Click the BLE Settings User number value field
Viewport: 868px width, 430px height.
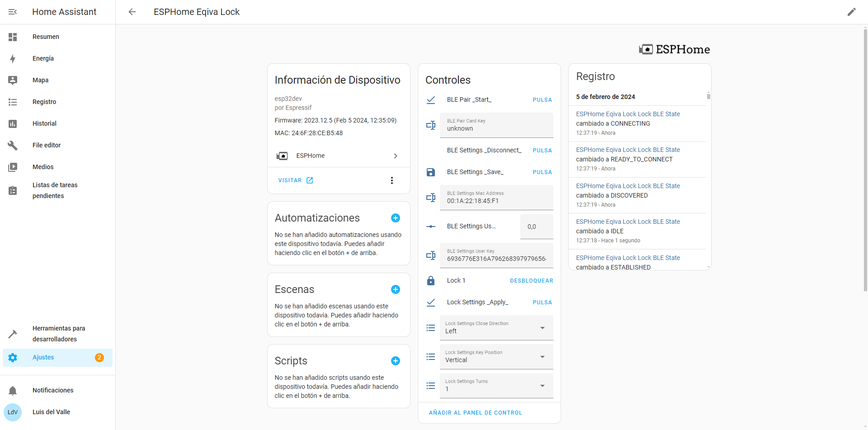point(537,227)
